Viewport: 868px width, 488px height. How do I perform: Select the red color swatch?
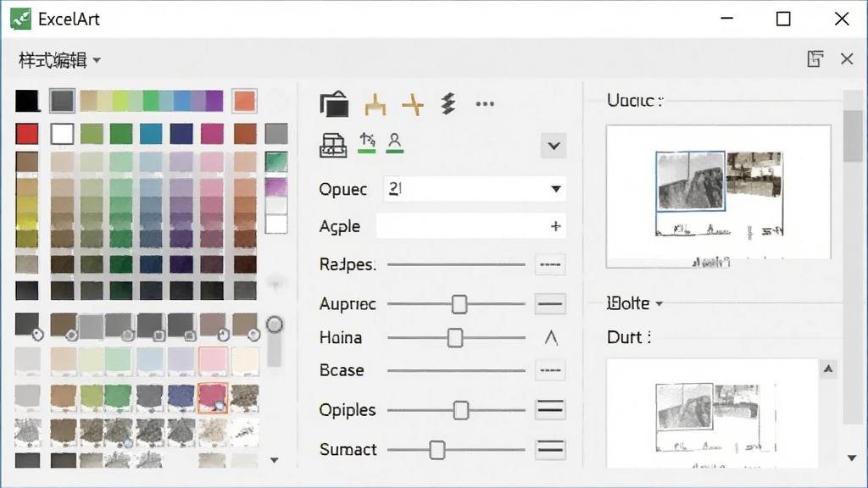click(27, 134)
